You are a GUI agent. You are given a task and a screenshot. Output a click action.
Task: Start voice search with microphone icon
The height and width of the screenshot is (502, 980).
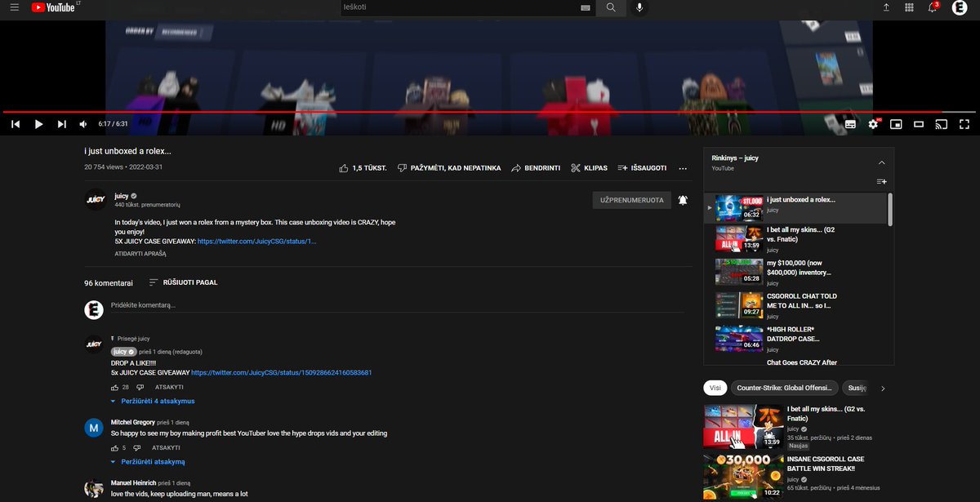coord(639,7)
